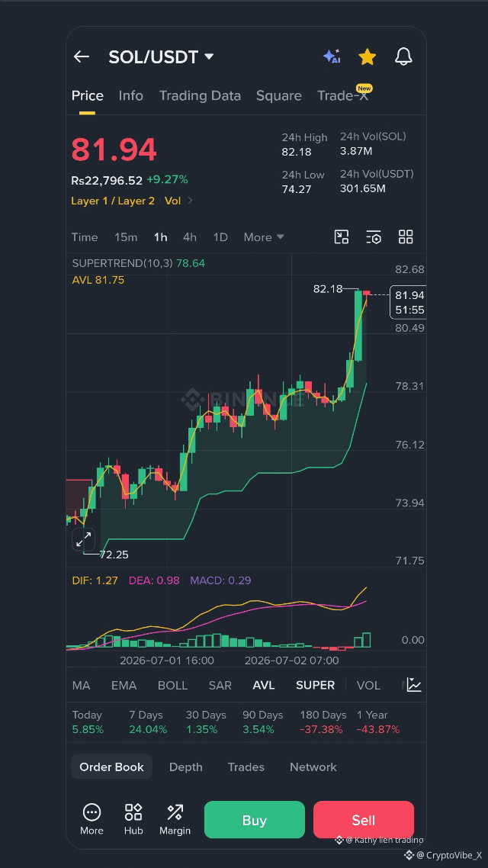Tap the red Sell button
This screenshot has width=488, height=868.
click(x=364, y=820)
